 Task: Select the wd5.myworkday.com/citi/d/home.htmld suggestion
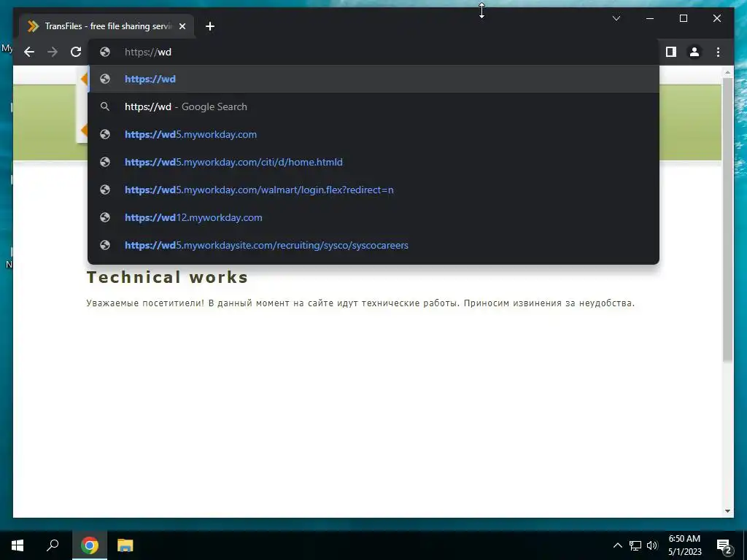tap(373, 162)
